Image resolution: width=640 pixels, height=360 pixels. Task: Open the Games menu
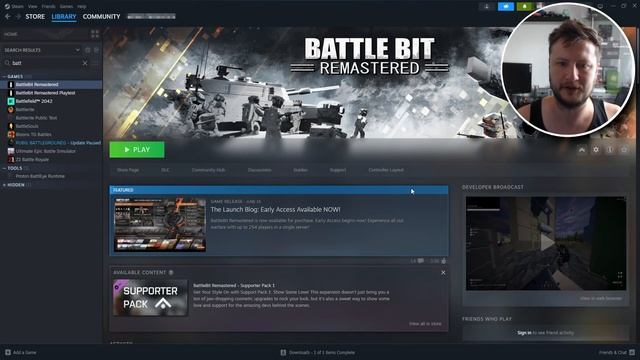[66, 7]
